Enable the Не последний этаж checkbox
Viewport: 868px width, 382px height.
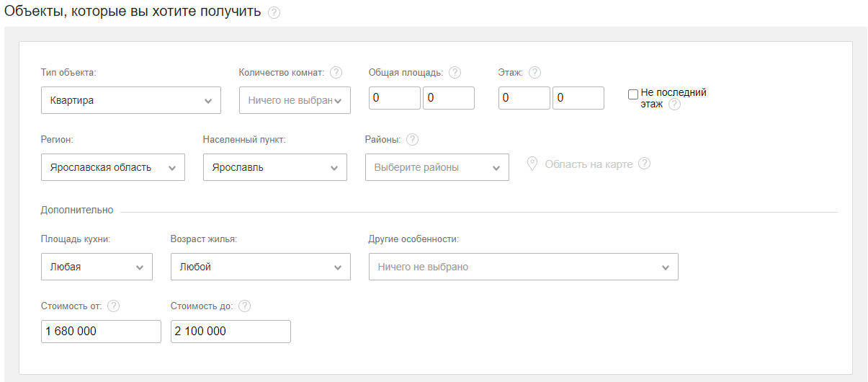[633, 94]
